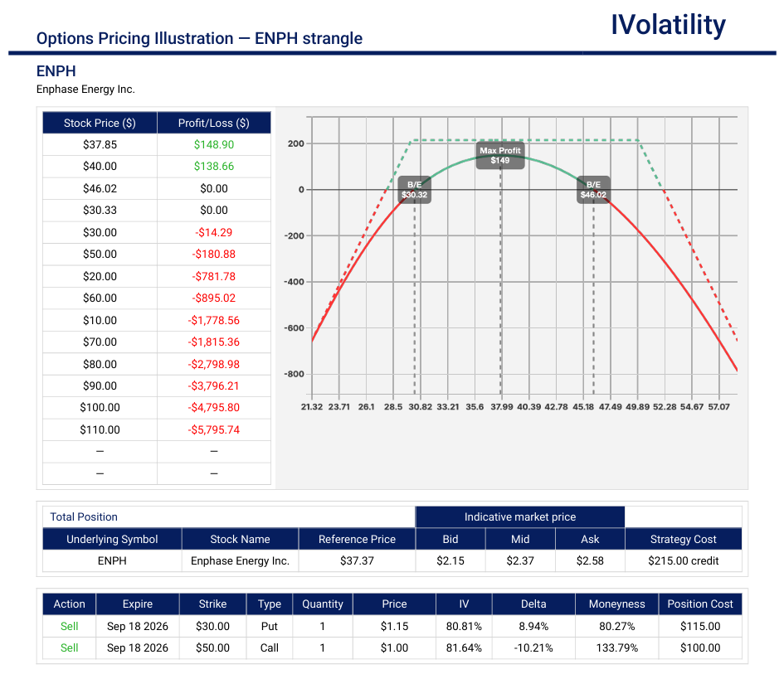Click the -$1,815.36 loss value

pos(214,342)
